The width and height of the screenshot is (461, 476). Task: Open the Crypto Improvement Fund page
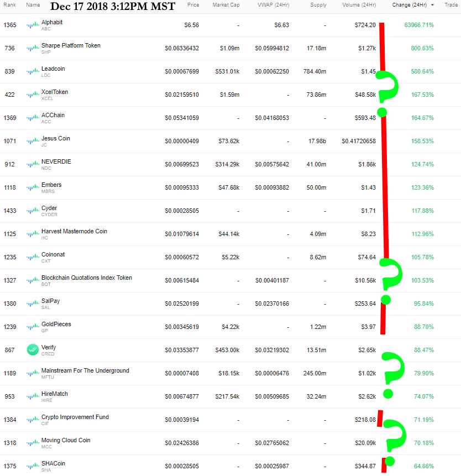click(75, 417)
